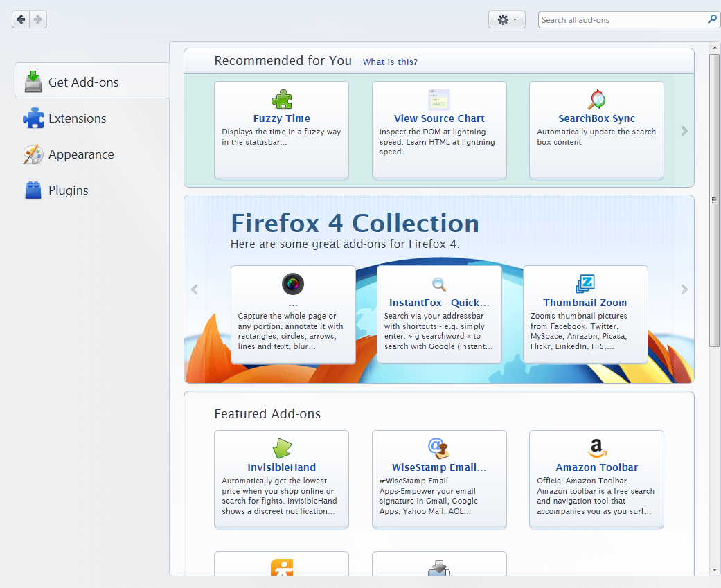Click the InstantFox magnifier icon
Screen dimensions: 721x588
pyautogui.click(x=439, y=284)
